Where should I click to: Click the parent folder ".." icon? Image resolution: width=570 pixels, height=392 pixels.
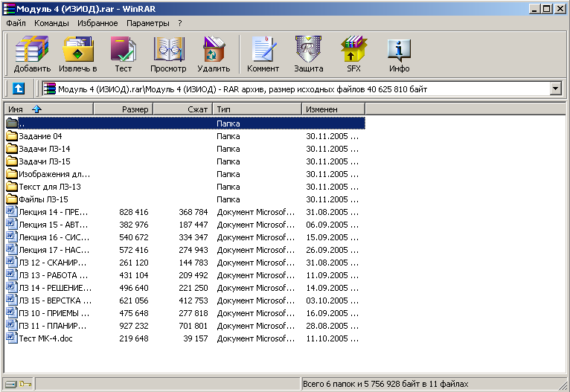point(12,123)
